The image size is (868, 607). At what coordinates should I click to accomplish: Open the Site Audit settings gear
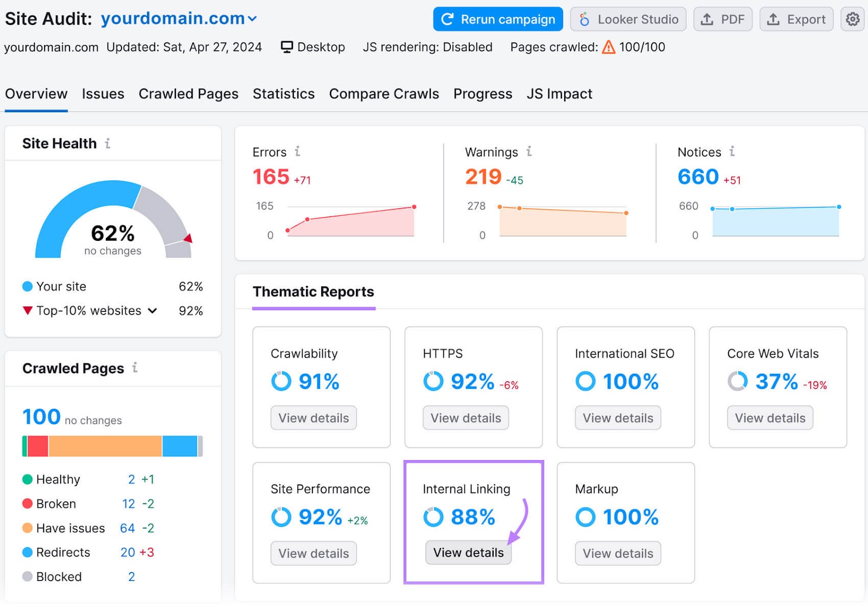[x=852, y=19]
